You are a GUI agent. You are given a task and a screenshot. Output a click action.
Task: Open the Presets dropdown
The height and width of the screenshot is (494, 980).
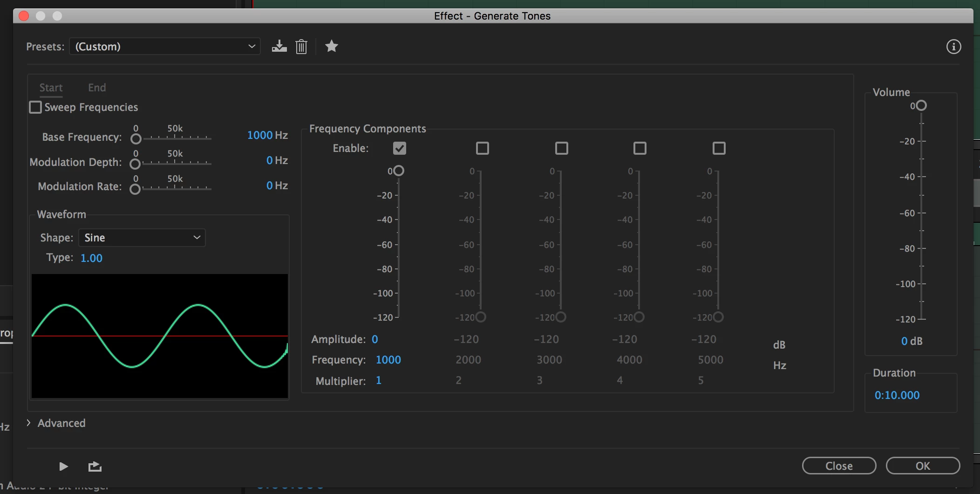point(165,47)
